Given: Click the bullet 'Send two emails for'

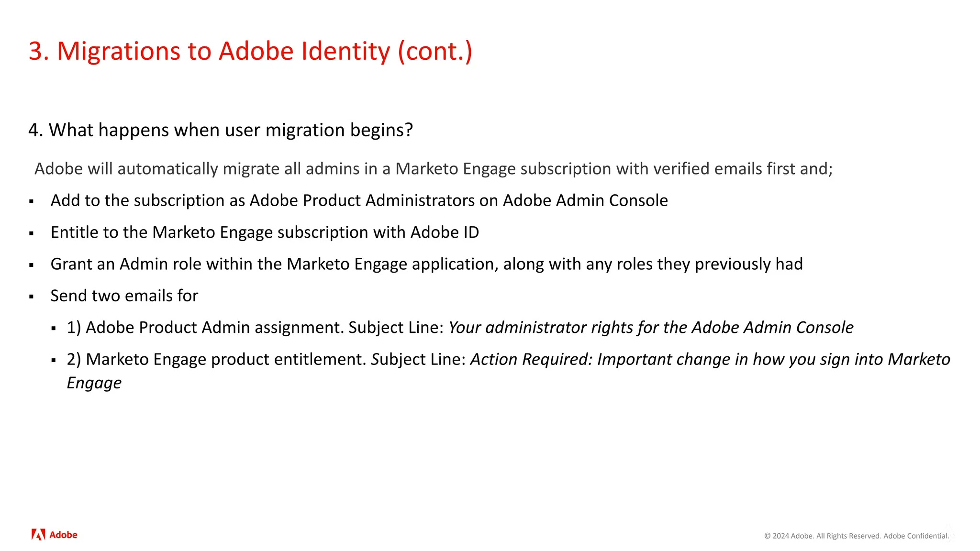Looking at the screenshot, I should point(124,296).
